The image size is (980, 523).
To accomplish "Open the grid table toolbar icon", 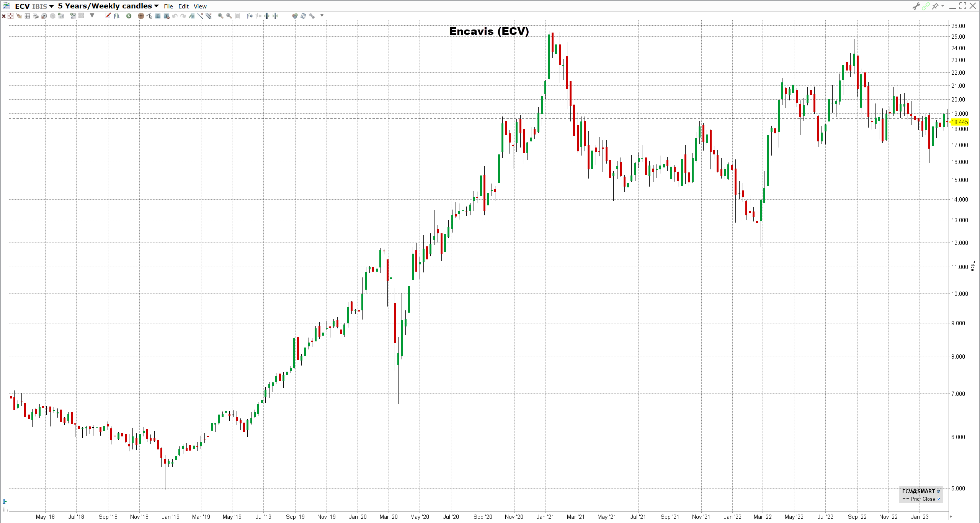I will (x=27, y=16).
